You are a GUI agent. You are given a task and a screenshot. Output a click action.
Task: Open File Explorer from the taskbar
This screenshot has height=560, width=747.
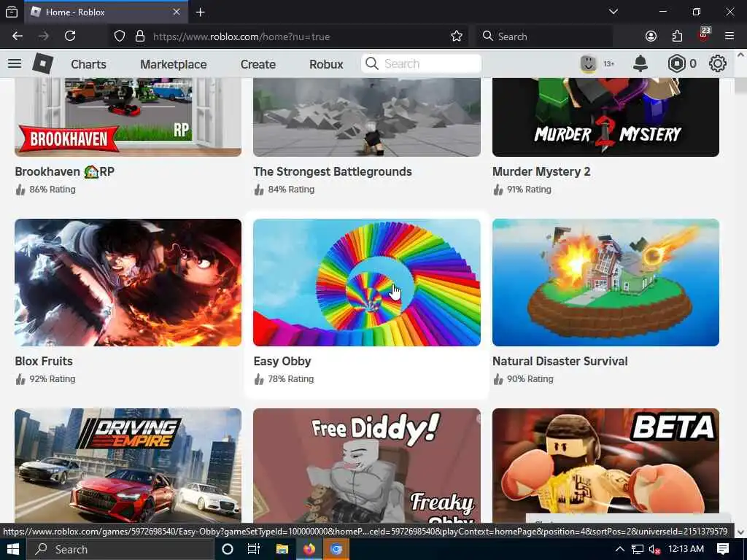tap(282, 549)
